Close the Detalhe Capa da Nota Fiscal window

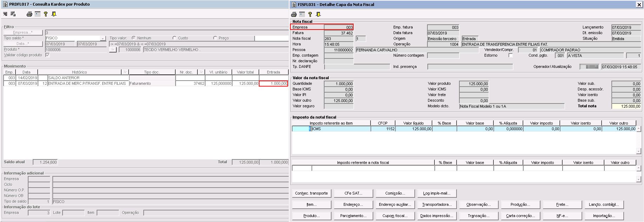[639, 5]
